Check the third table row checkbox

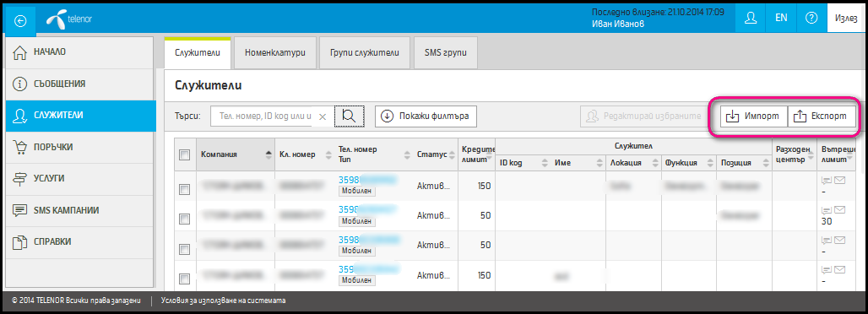tap(185, 249)
